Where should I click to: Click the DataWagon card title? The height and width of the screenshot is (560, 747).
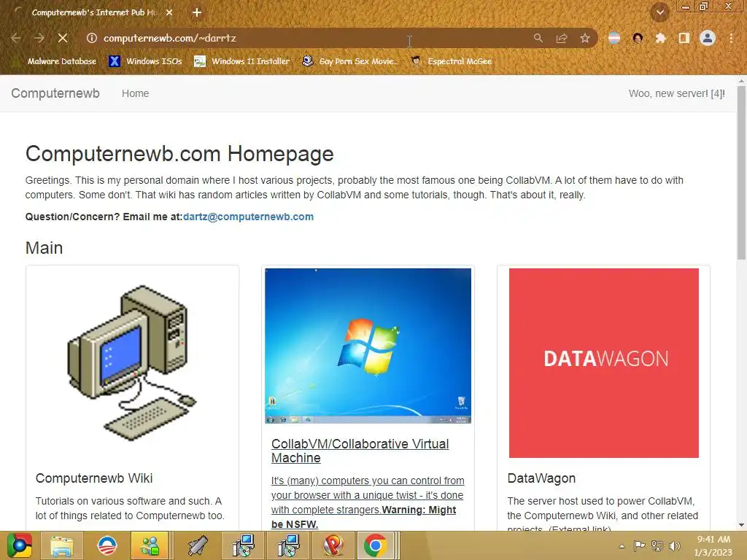(541, 478)
